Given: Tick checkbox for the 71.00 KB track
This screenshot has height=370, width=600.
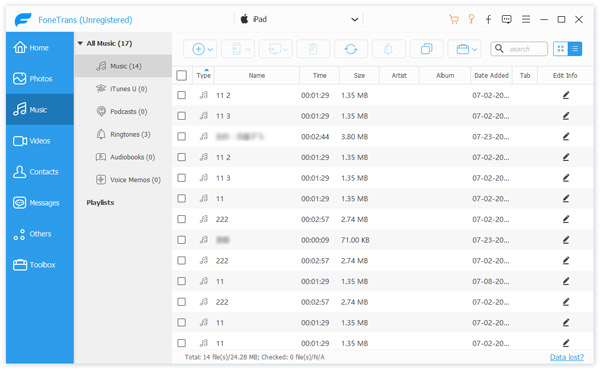Looking at the screenshot, I should coord(181,240).
